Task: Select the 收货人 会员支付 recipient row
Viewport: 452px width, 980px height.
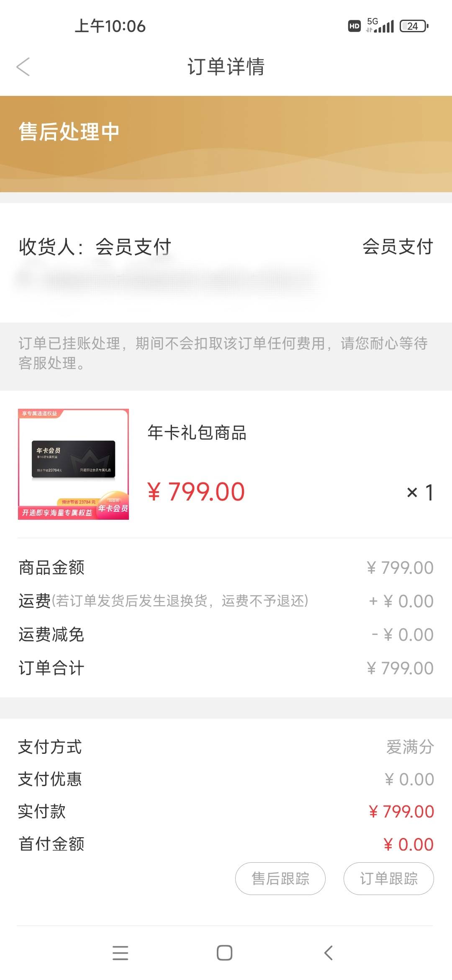Action: coord(226,247)
